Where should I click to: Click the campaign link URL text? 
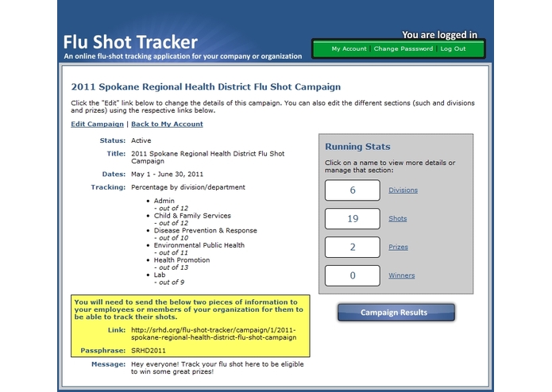tap(214, 333)
